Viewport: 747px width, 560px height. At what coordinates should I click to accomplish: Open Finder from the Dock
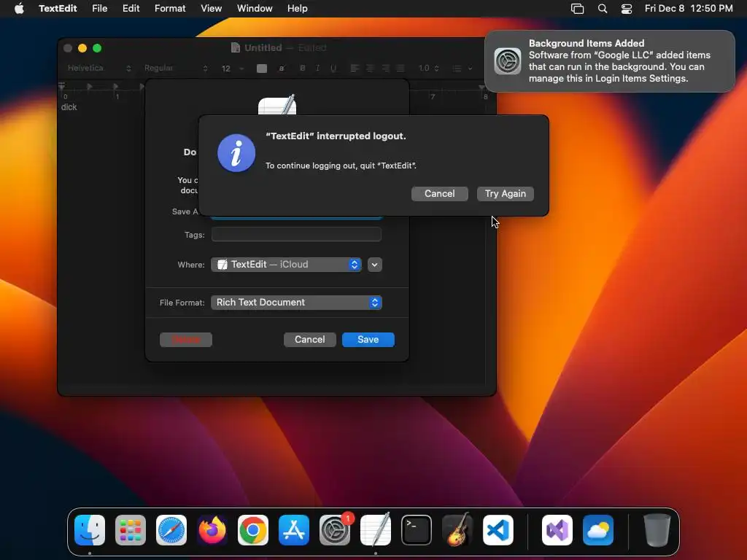pyautogui.click(x=90, y=530)
